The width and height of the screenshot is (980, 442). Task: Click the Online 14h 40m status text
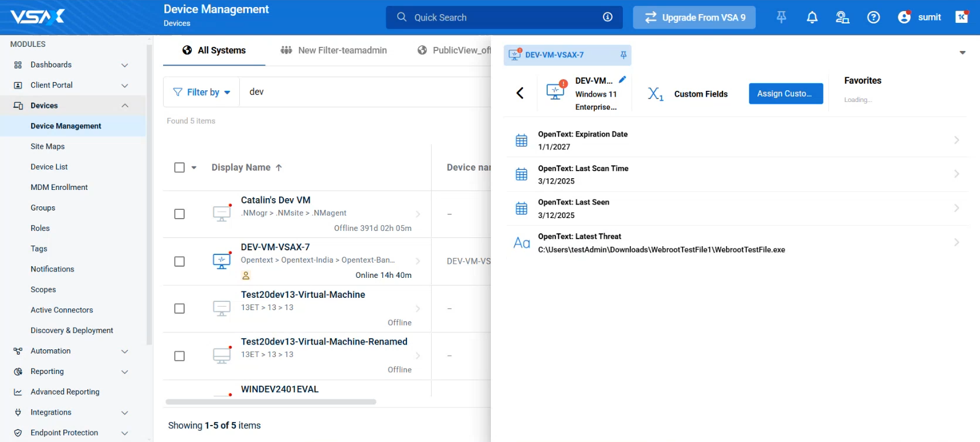[x=384, y=276]
